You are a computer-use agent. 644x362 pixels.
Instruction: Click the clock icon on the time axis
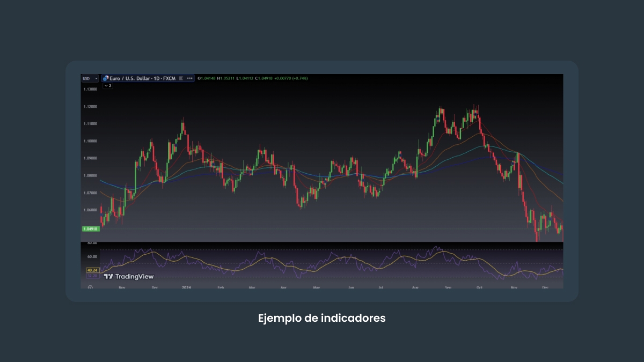pyautogui.click(x=90, y=287)
